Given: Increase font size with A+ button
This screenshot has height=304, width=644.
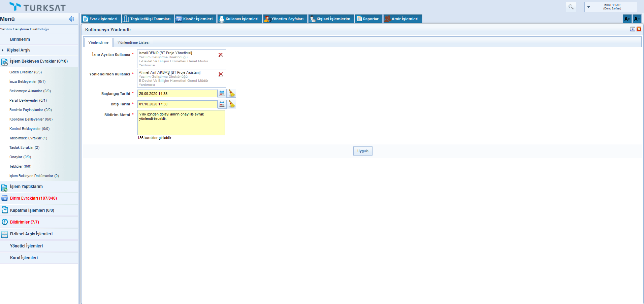Looking at the screenshot, I should pyautogui.click(x=627, y=19).
